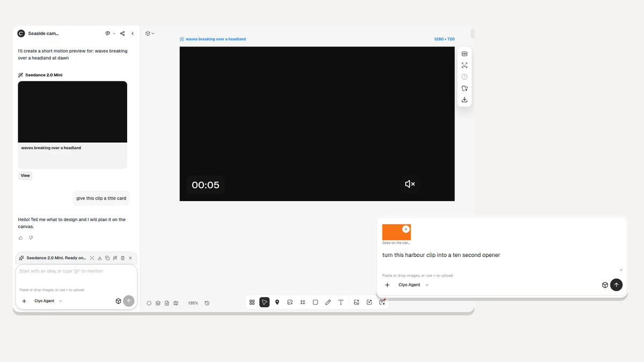Select the location pin tool
The width and height of the screenshot is (644, 362).
pyautogui.click(x=277, y=302)
